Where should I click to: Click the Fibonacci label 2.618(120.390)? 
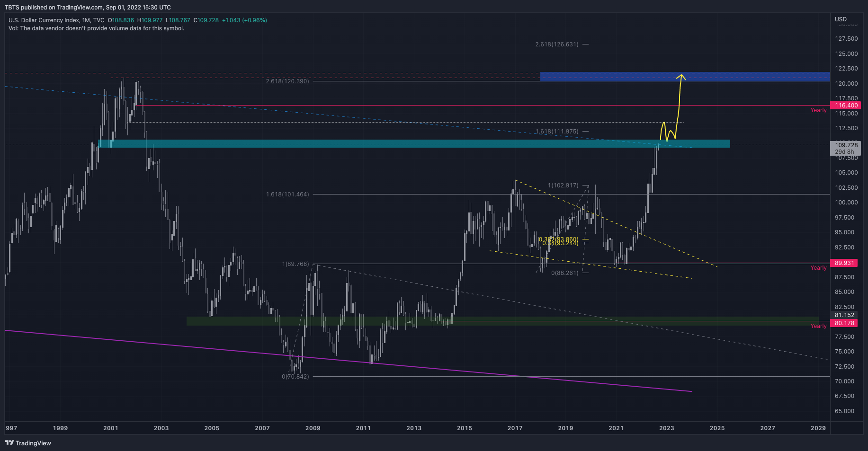pyautogui.click(x=287, y=81)
